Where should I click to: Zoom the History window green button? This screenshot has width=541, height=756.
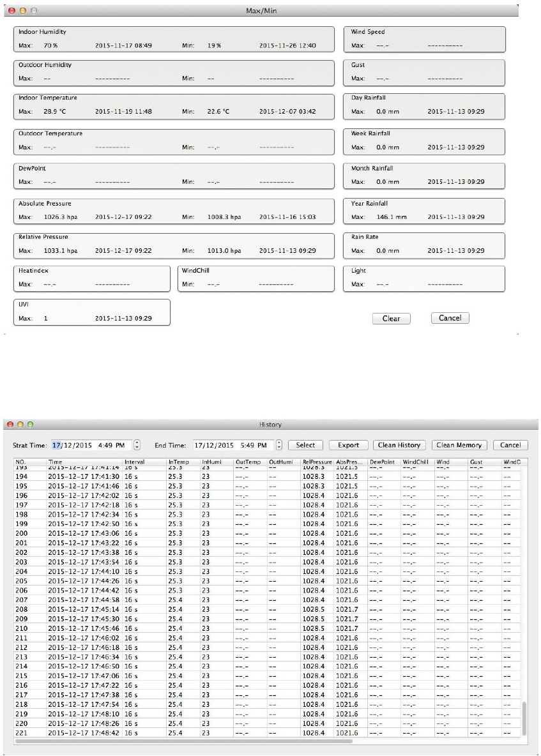(31, 424)
